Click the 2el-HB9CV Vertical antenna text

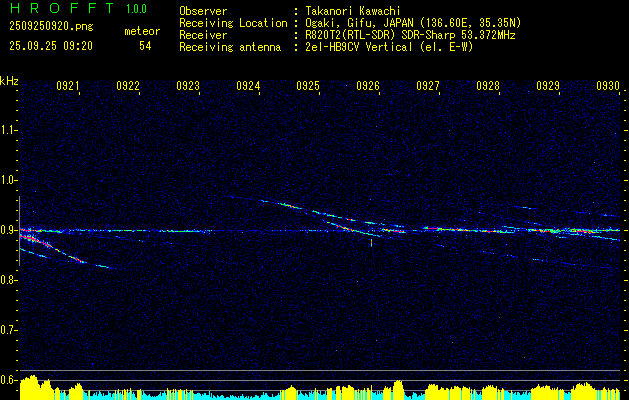coord(389,47)
